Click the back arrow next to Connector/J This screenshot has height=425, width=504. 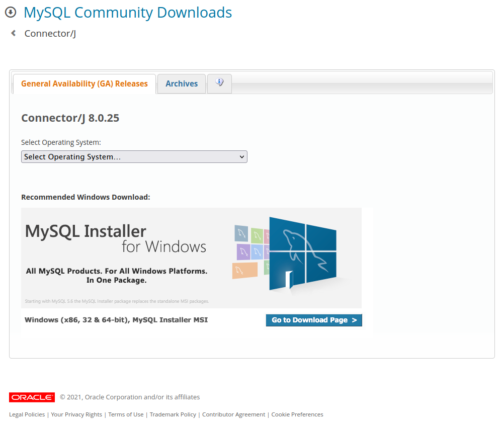[14, 33]
